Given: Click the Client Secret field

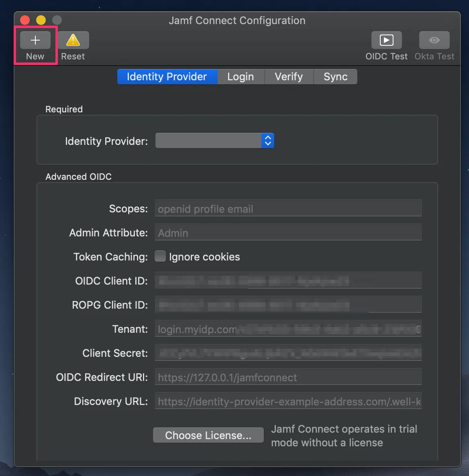Looking at the screenshot, I should [x=288, y=352].
